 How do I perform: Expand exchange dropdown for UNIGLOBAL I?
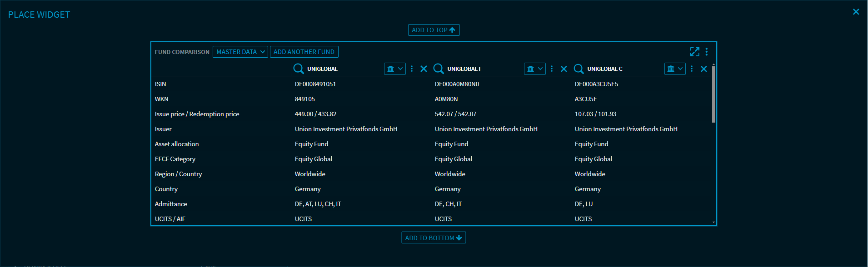click(535, 69)
